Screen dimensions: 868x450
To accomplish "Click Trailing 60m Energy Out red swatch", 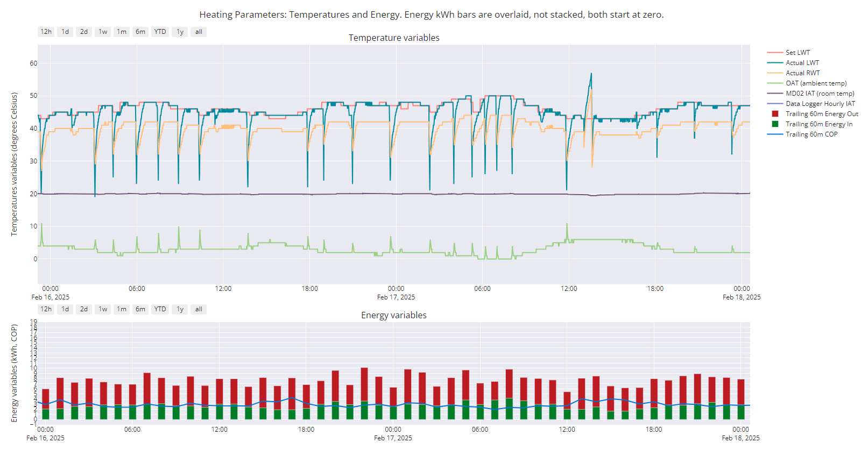I will click(775, 114).
